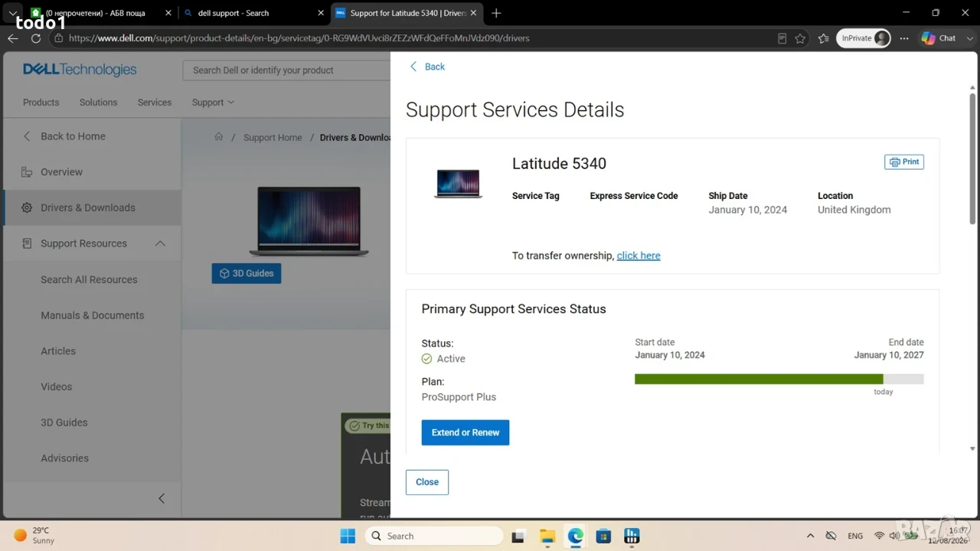Print the Support Services Details
980x551 pixels.
tap(904, 161)
